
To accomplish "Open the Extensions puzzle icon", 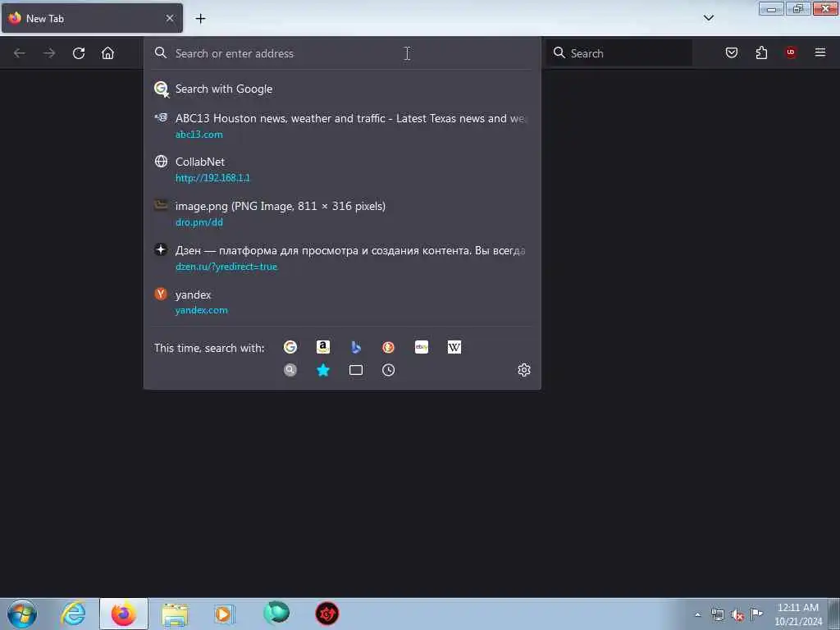I will point(761,52).
